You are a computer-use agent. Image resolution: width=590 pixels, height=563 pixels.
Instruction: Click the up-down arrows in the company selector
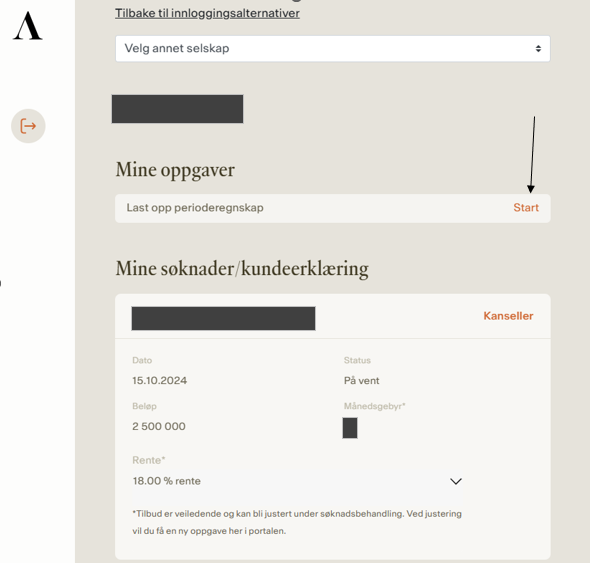[x=538, y=49]
